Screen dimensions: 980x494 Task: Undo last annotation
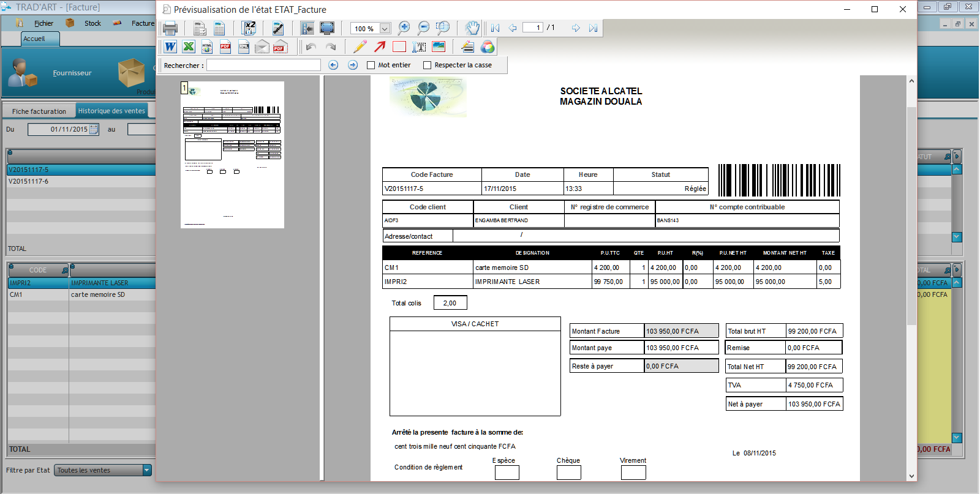click(x=311, y=47)
